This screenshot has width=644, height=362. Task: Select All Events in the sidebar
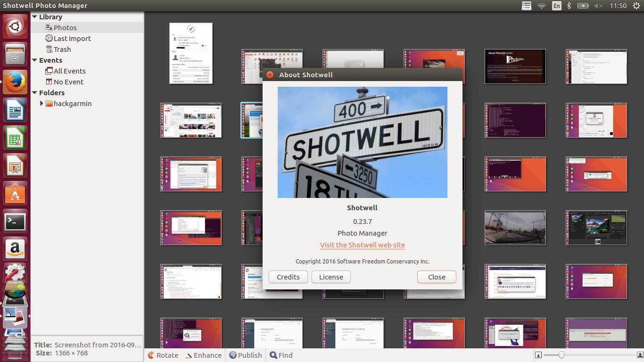coord(87,71)
